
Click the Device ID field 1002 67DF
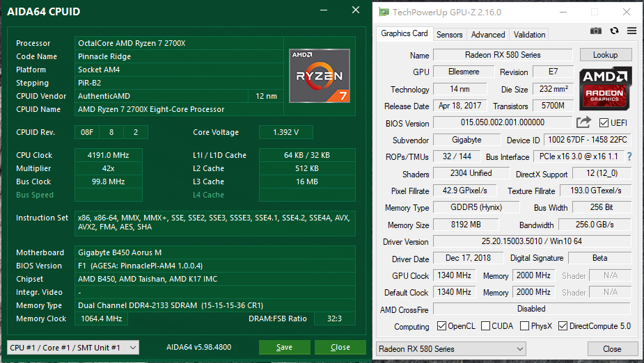point(588,140)
